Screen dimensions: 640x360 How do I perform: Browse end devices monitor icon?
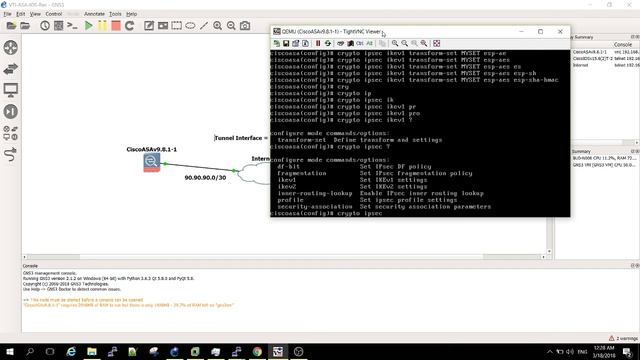coord(11,90)
